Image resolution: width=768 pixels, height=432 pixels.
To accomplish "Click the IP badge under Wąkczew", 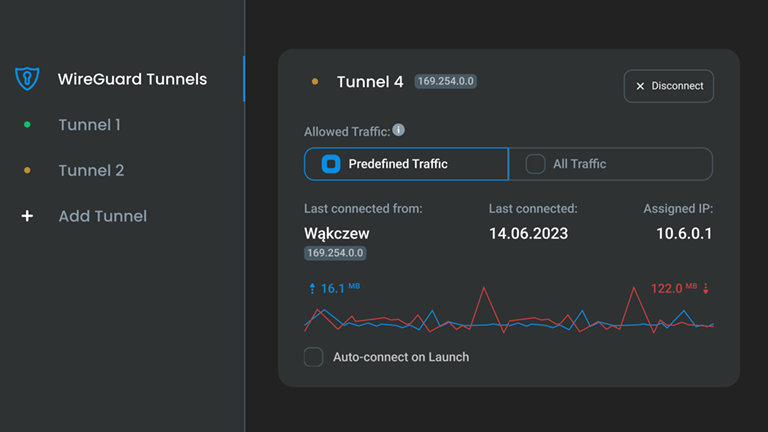I will click(334, 254).
